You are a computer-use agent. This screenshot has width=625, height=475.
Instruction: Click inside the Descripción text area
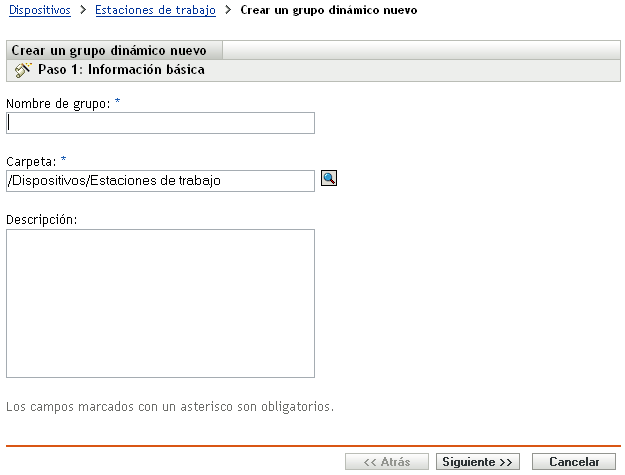tap(160, 303)
